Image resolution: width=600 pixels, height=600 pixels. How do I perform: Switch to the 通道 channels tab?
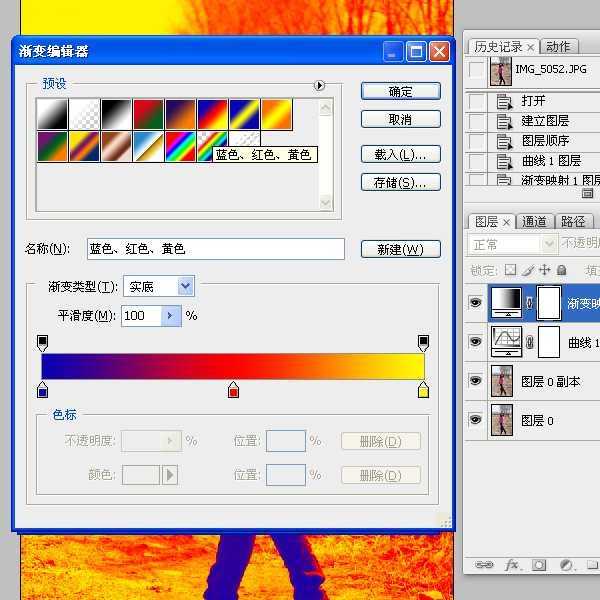[x=535, y=222]
